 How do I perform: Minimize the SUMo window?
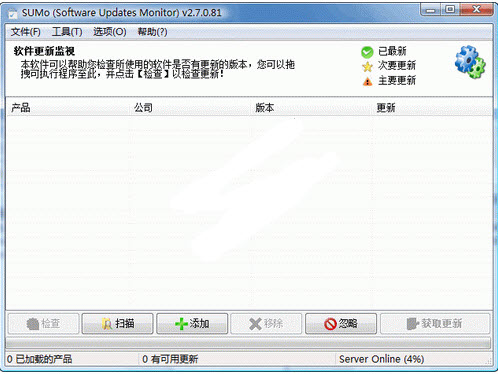tap(431, 10)
